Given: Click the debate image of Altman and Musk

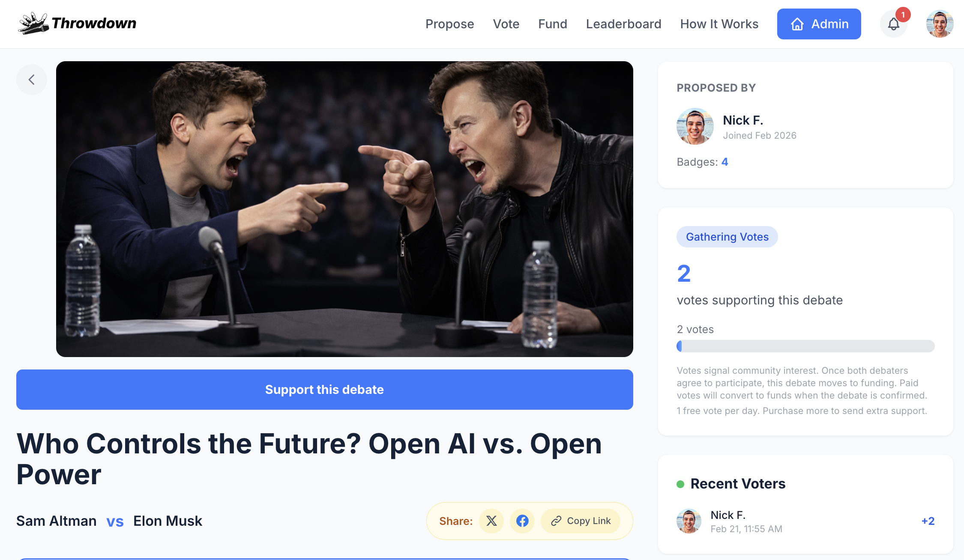Looking at the screenshot, I should click(344, 209).
